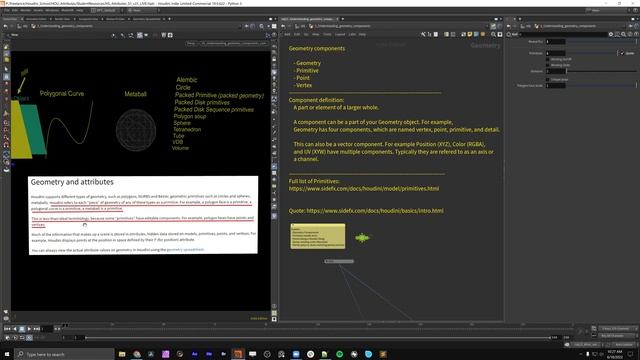Open the desktop selector dropdown in main menu bar

coord(108,10)
